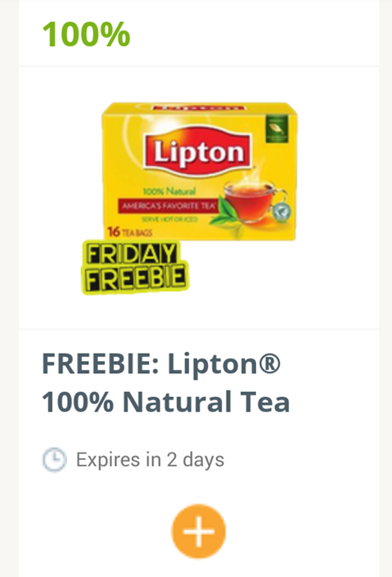Open the yellow Lipton tea box thumbnail
392x577 pixels.
click(200, 172)
